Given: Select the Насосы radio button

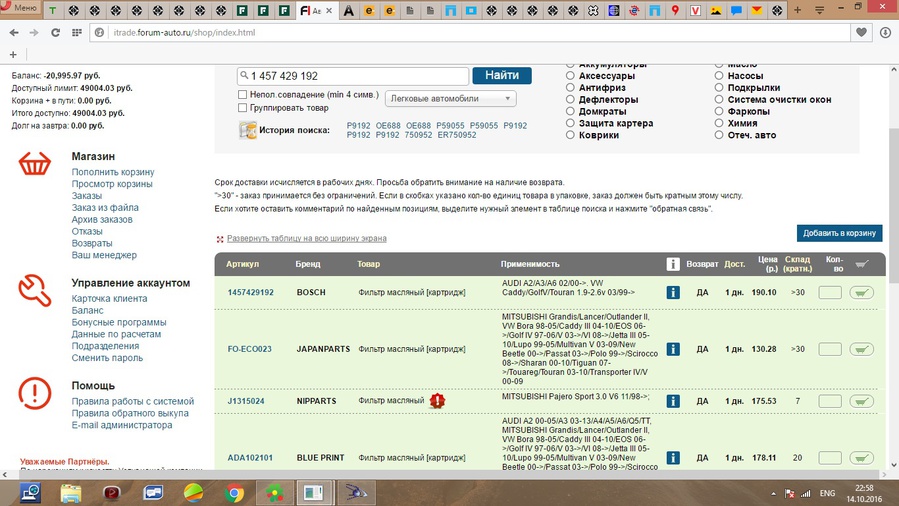Looking at the screenshot, I should [x=719, y=75].
